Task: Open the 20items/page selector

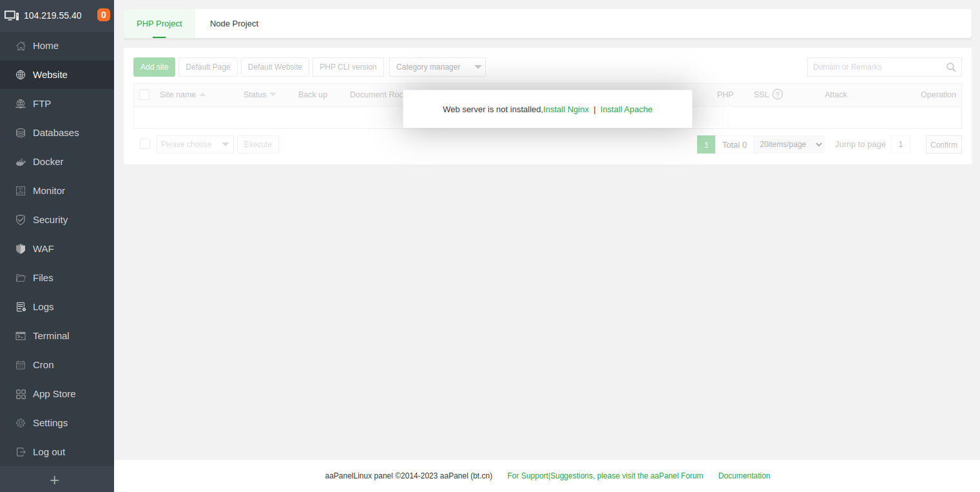Action: [x=789, y=144]
